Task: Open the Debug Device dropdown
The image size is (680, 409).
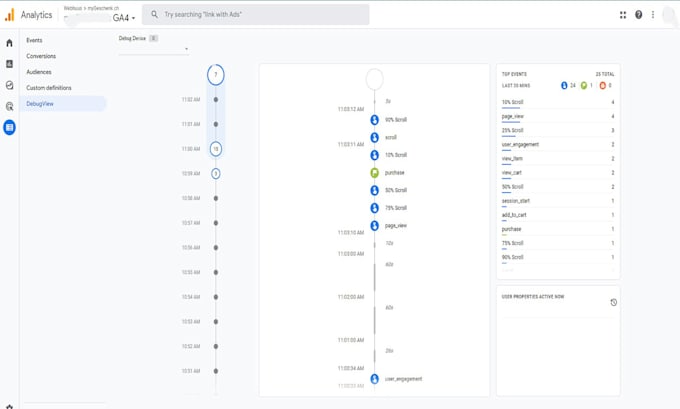Action: (x=154, y=49)
